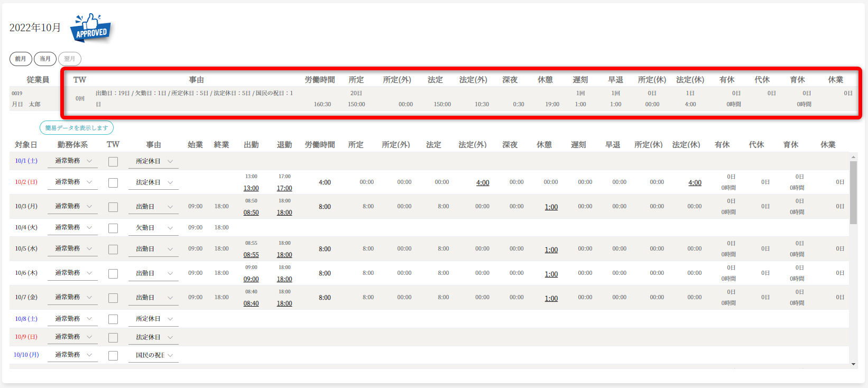Click the 10/8 (土) date link
The height and width of the screenshot is (388, 868).
tap(26, 319)
